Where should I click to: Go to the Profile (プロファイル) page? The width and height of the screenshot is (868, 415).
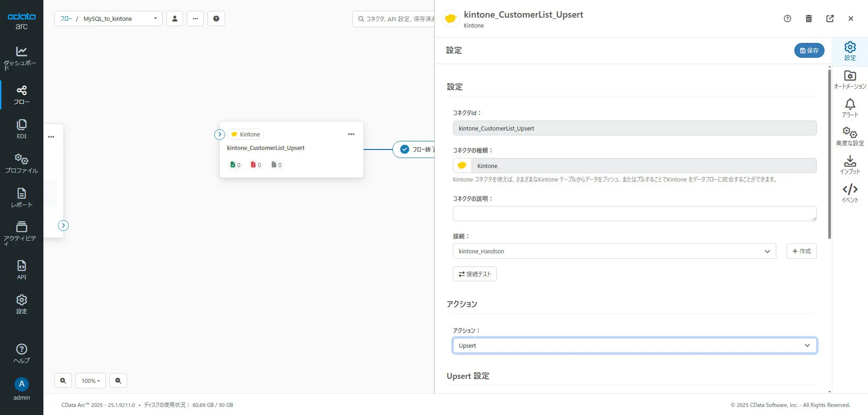[x=21, y=163]
